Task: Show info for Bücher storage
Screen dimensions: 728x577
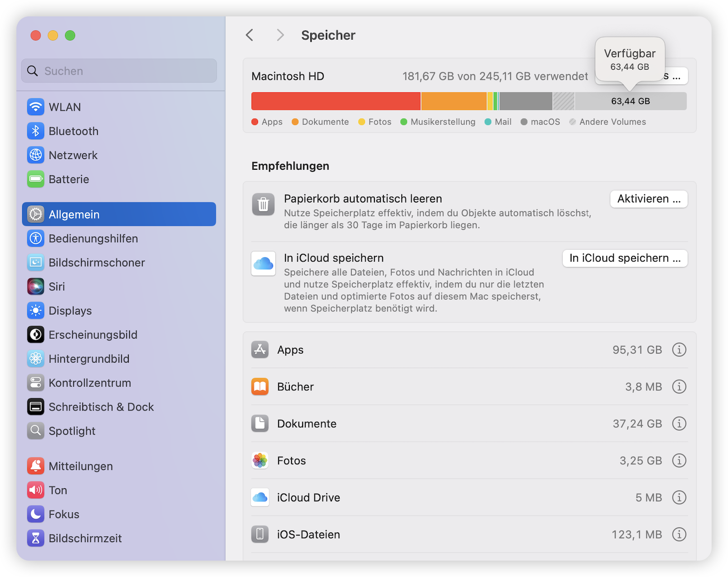Action: (679, 387)
